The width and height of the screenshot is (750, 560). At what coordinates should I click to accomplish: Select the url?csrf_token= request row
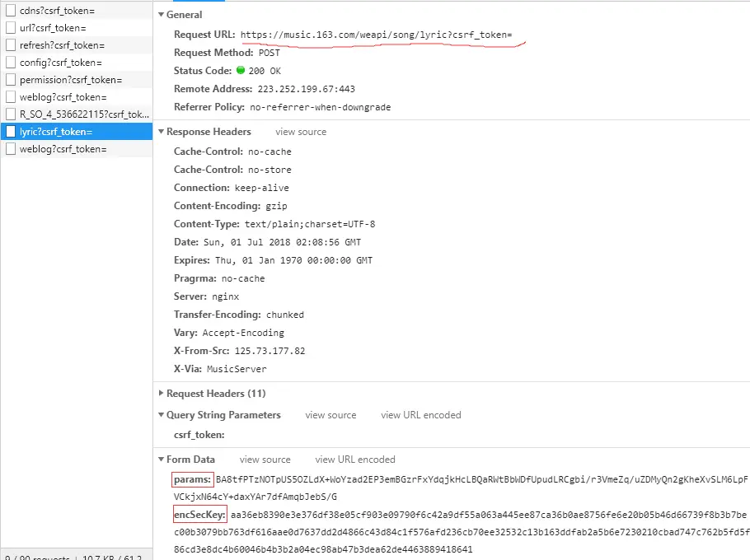click(x=77, y=28)
